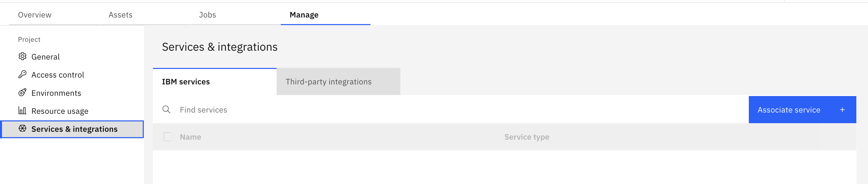Select Access control in the Project sidebar
Viewport: 868px width, 184px height.
(58, 75)
